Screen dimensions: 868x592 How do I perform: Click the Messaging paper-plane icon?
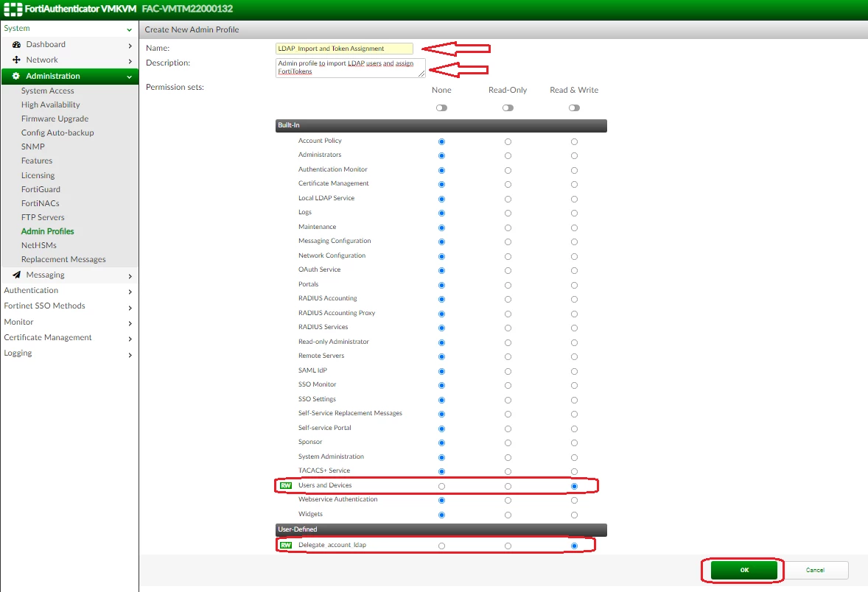pos(17,275)
